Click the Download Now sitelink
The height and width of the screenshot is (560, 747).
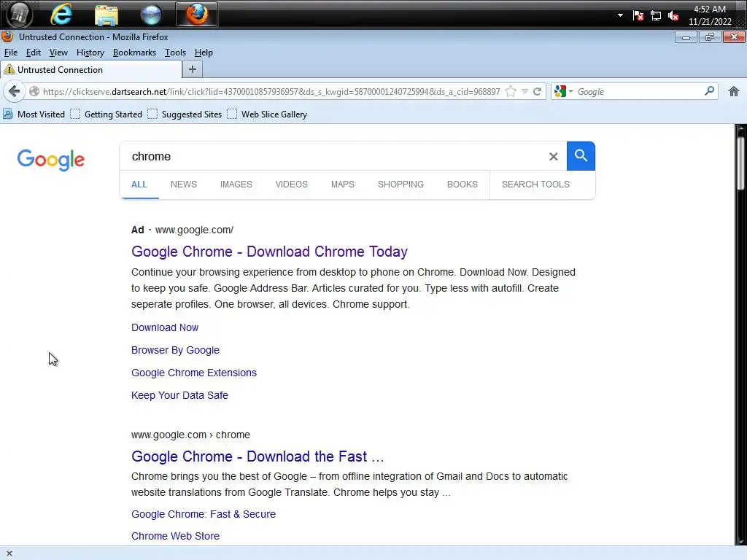(165, 327)
